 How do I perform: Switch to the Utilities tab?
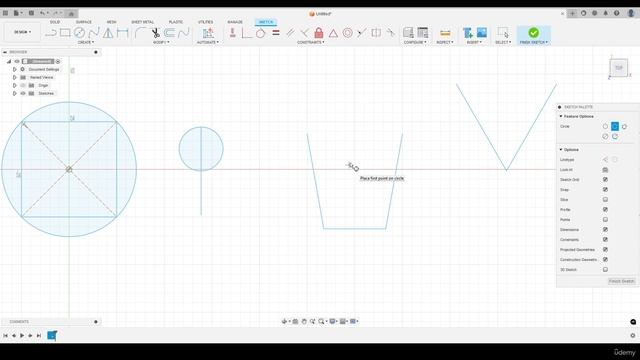(205, 22)
